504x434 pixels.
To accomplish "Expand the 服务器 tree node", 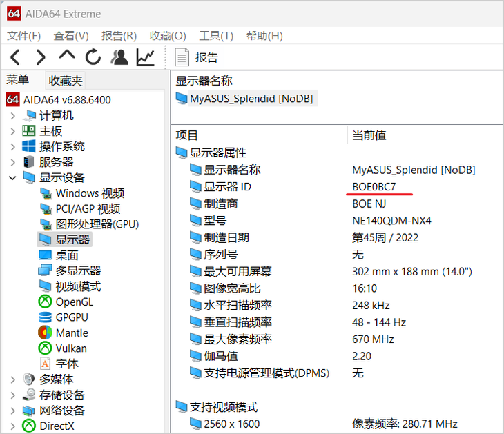I will [x=12, y=162].
